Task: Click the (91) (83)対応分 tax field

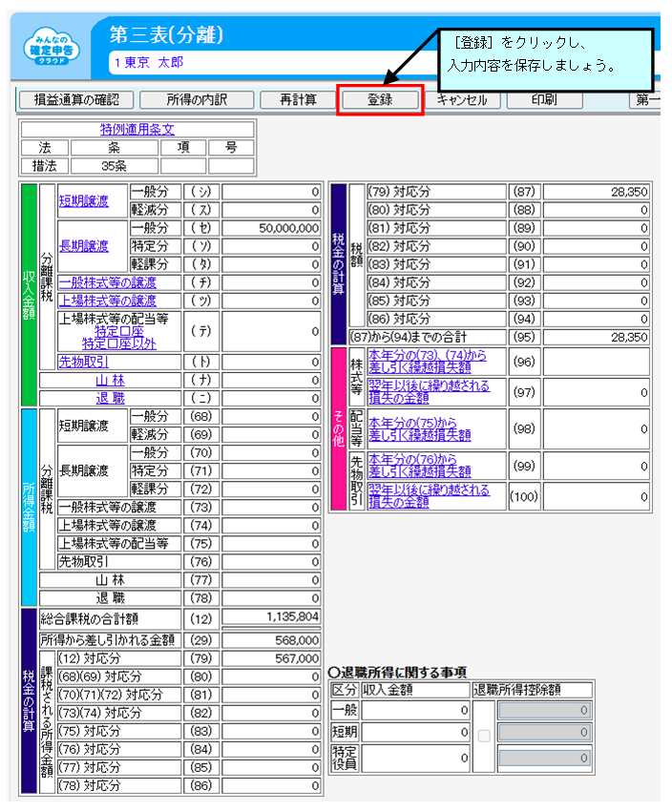Action: 596,264
